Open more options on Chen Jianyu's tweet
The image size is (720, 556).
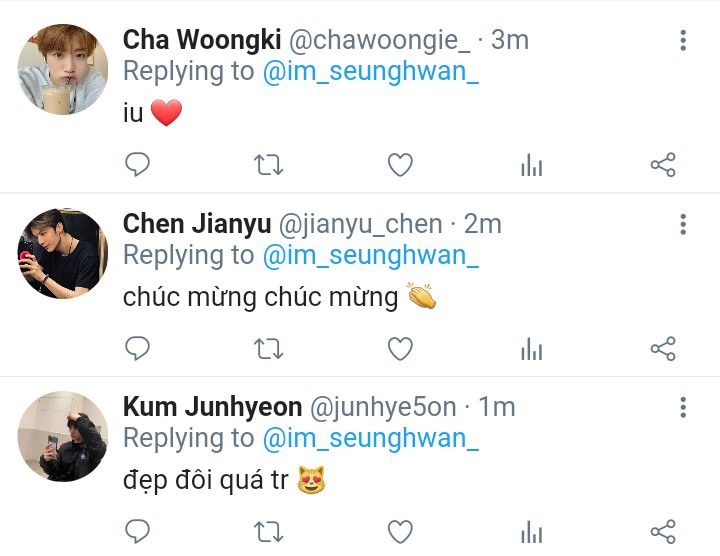pos(683,225)
